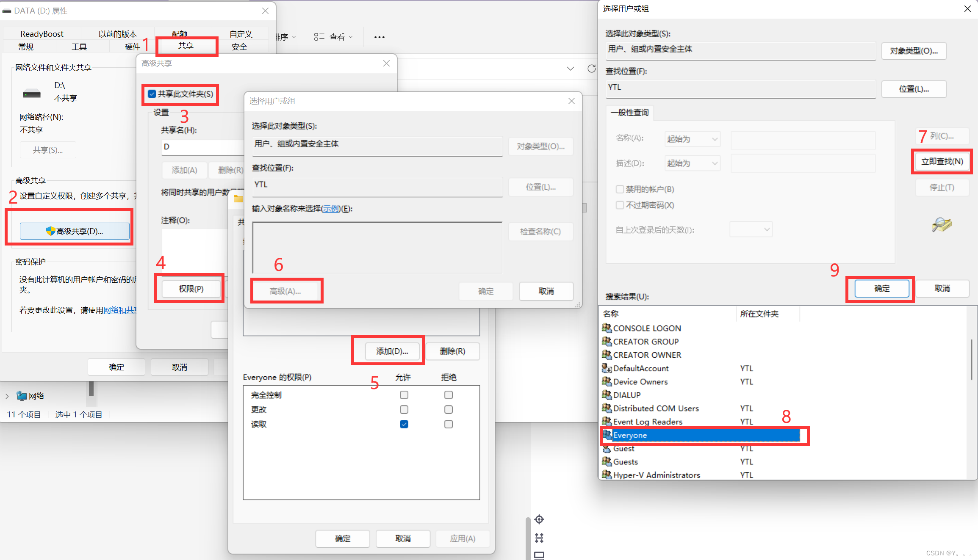Viewport: 978px width, 560px height.
Task: Click the 网络 icon in navigation pane
Action: click(x=21, y=395)
